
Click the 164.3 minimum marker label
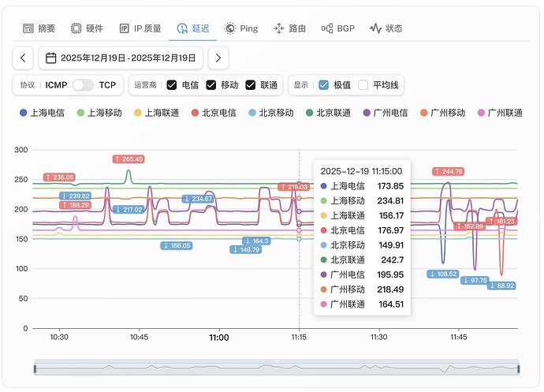coord(256,241)
